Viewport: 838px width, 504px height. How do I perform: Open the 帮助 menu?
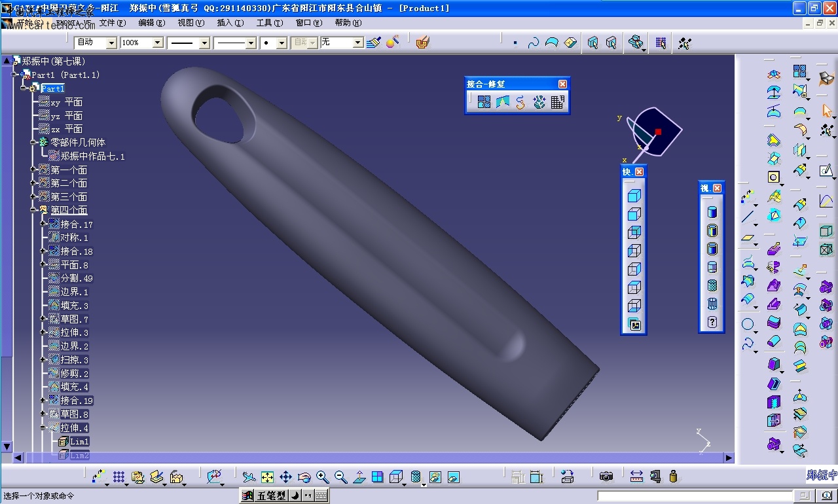coord(348,23)
